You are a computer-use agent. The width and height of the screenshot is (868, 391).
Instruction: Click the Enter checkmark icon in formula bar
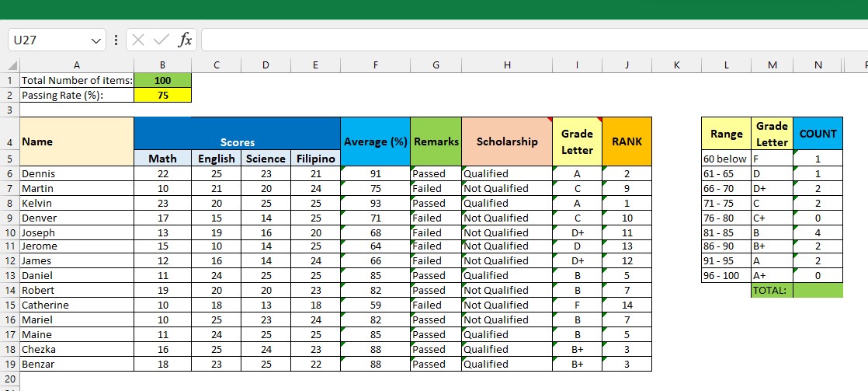click(x=161, y=40)
